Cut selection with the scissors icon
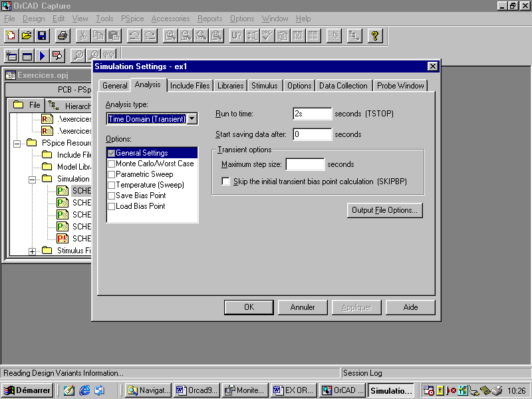532x399 pixels. point(82,36)
